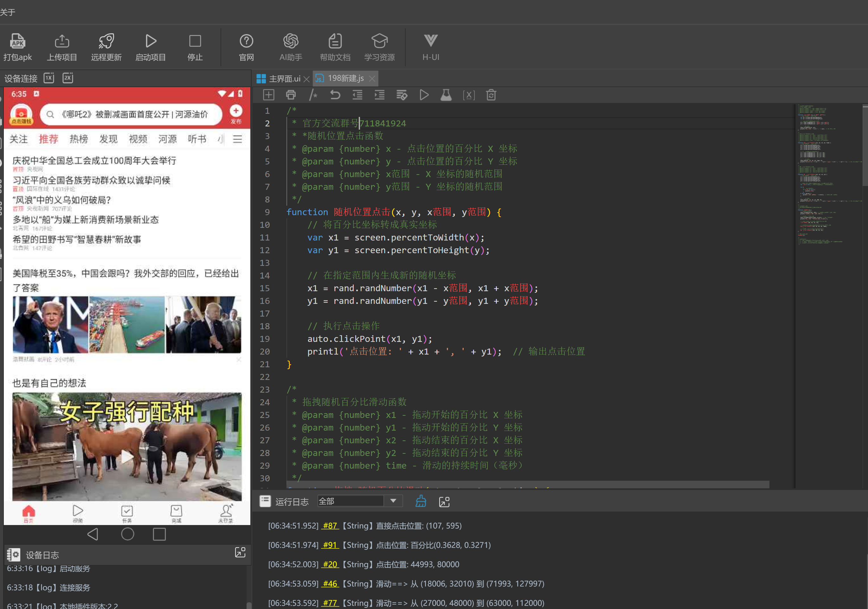Click the new file plus icon in editor toolbar
This screenshot has height=609, width=868.
pyautogui.click(x=268, y=95)
